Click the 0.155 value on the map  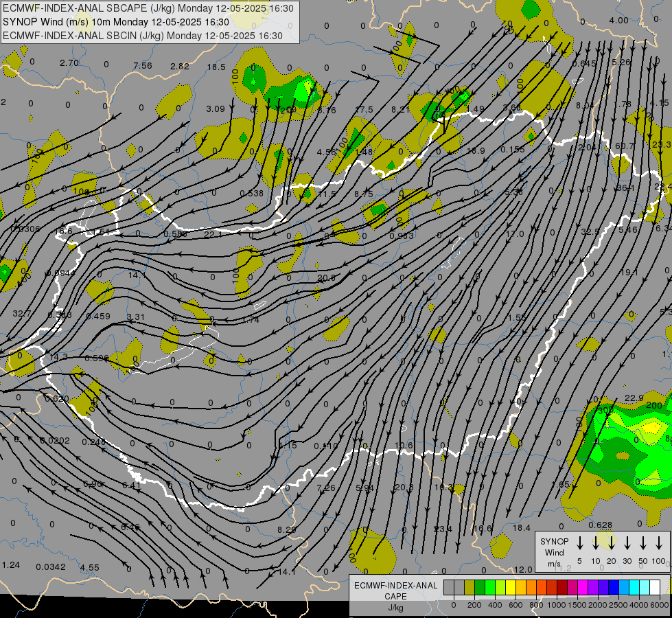coord(513,150)
